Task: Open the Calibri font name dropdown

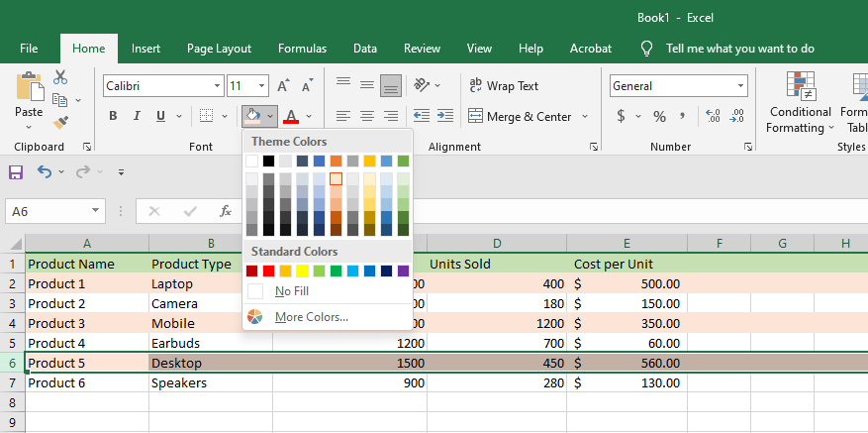Action: tap(215, 86)
